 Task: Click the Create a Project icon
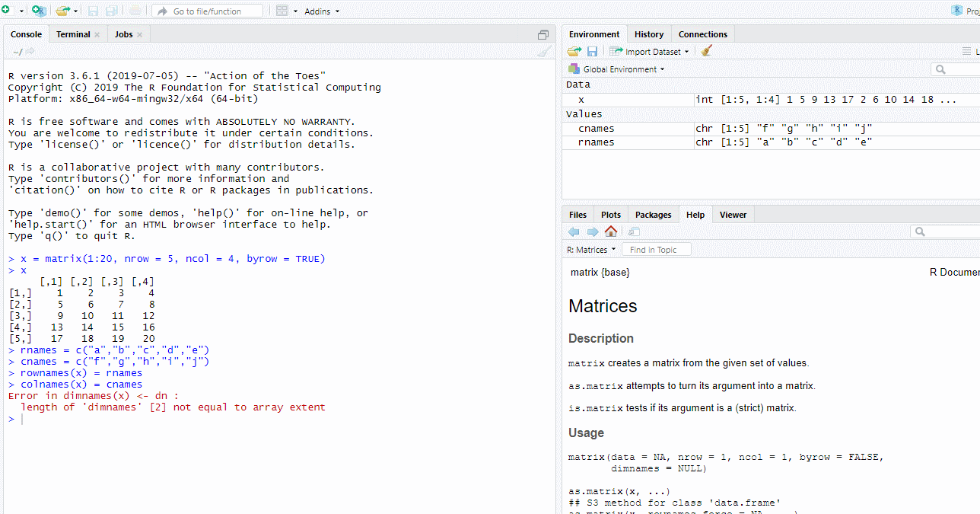(38, 11)
